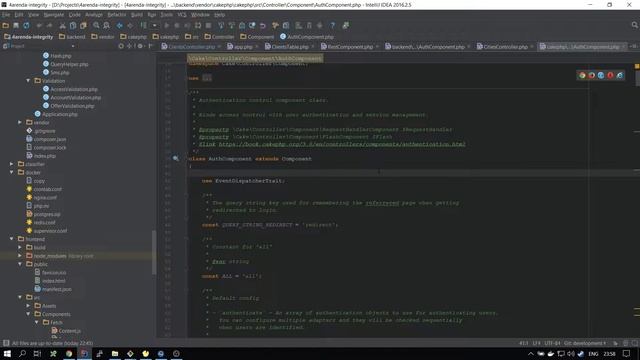Image resolution: width=640 pixels, height=360 pixels.
Task: Open in Firefox browser icon in editor
Action: (591, 75)
